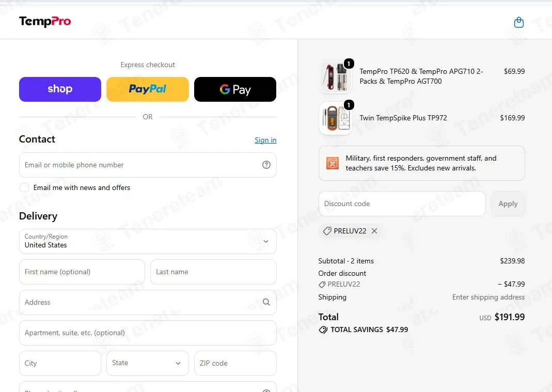
Task: Pay with PayPal express checkout
Action: (x=148, y=89)
